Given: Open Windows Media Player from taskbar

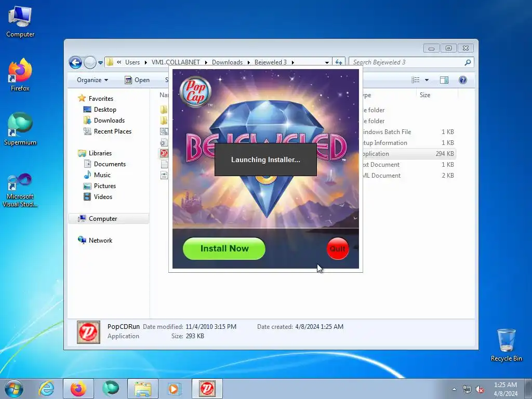Looking at the screenshot, I should click(175, 389).
